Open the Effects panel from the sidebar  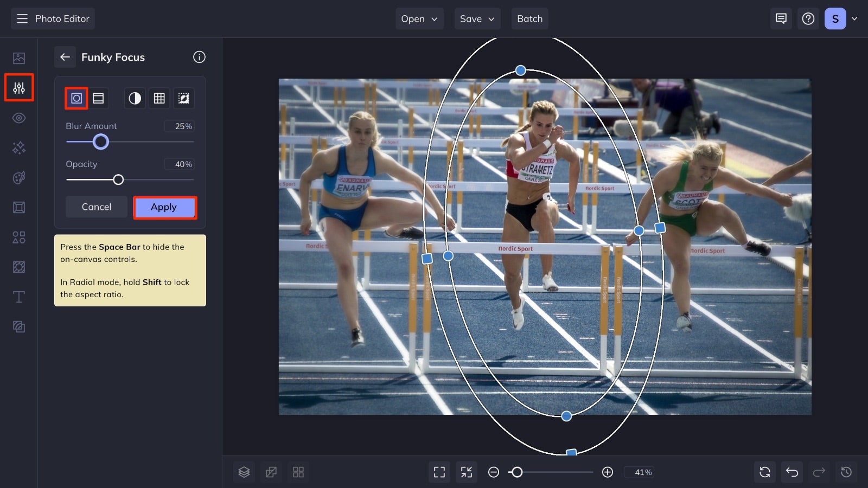click(19, 147)
